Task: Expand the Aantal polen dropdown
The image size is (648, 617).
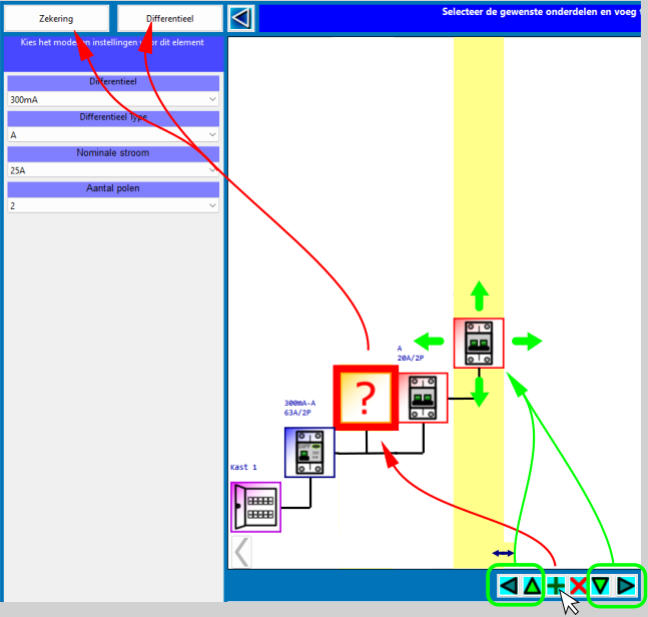Action: pos(112,206)
